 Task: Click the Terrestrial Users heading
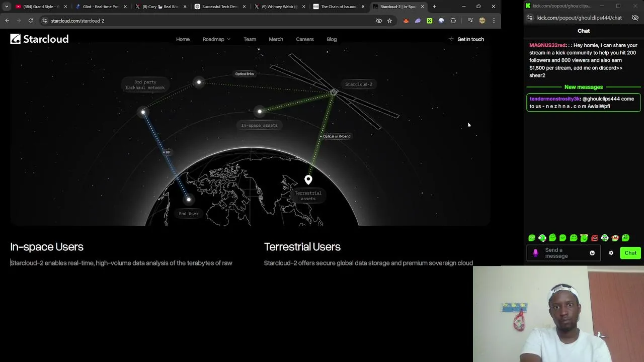[x=302, y=247]
